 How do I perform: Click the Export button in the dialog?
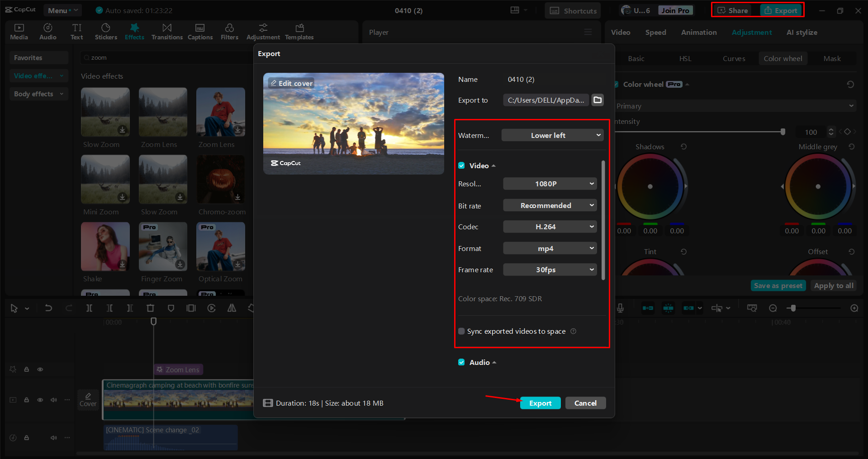540,402
